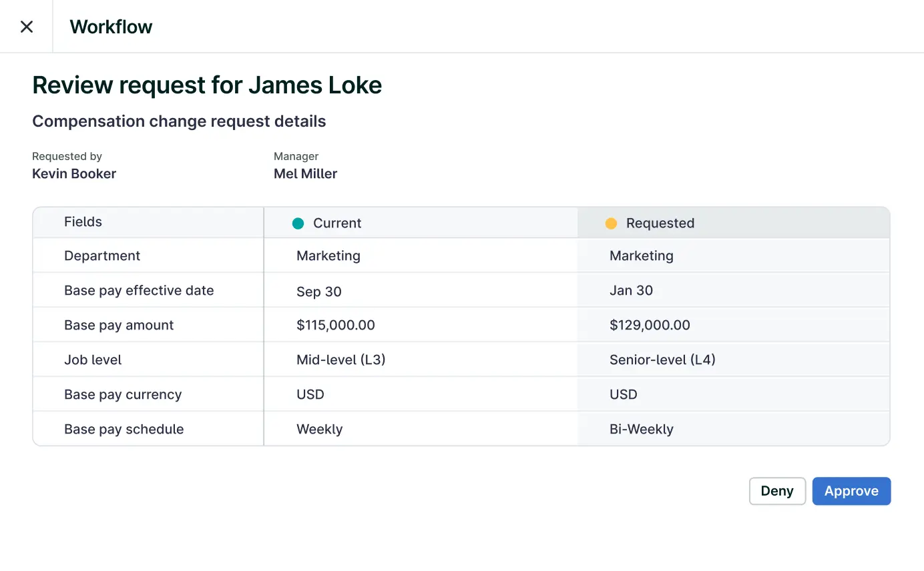Click the current Weekly schedule value
Screen dimensions: 924x571
319,429
